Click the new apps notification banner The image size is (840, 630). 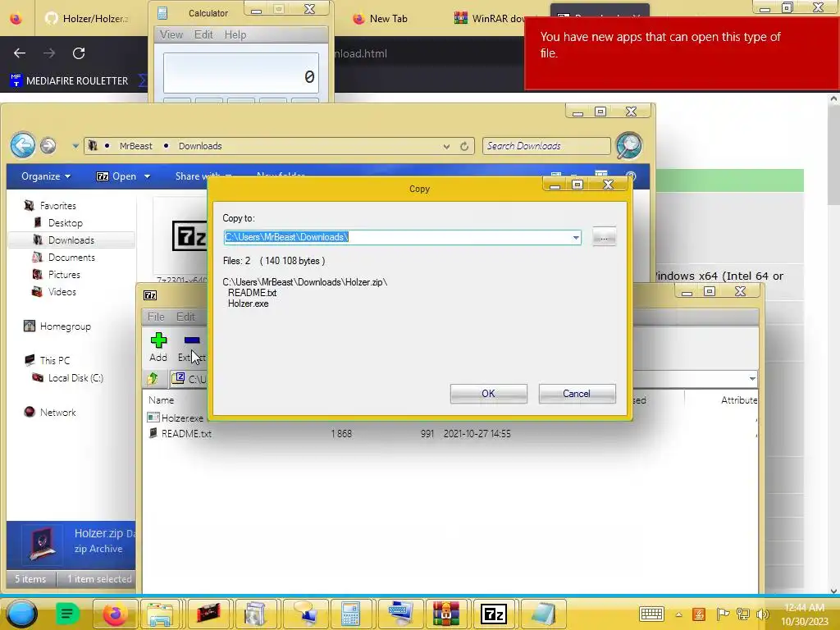(682, 53)
